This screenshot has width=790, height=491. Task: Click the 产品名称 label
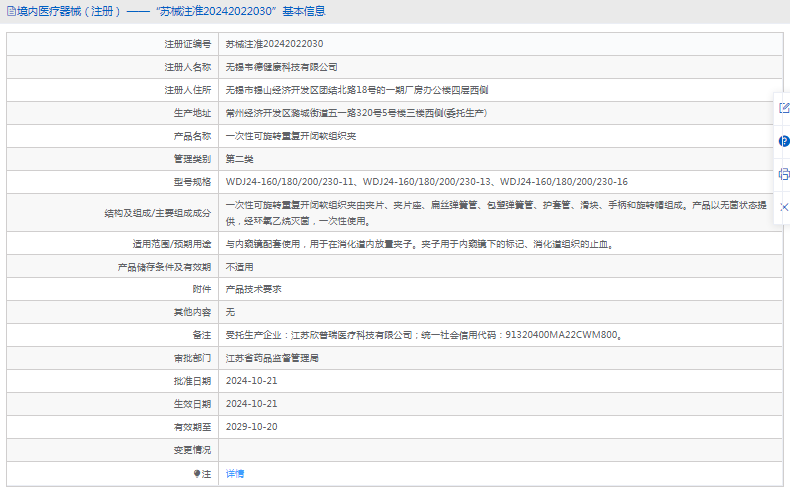192,136
